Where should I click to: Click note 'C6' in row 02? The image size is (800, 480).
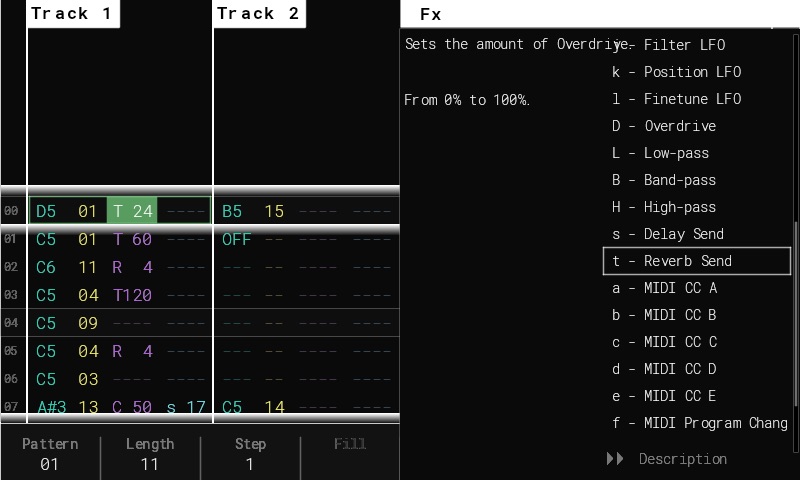46,267
